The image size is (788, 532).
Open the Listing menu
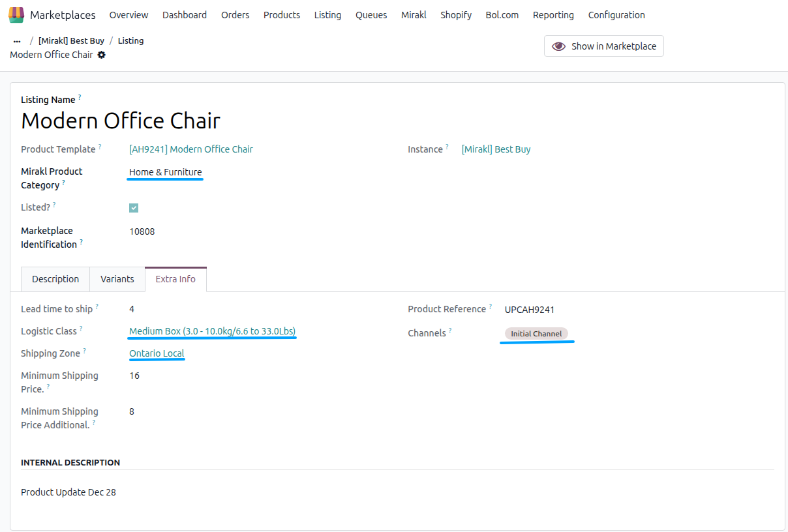click(x=327, y=14)
